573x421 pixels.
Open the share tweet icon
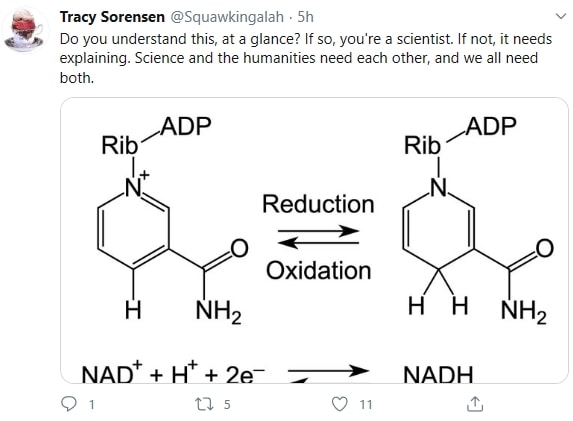pos(475,404)
